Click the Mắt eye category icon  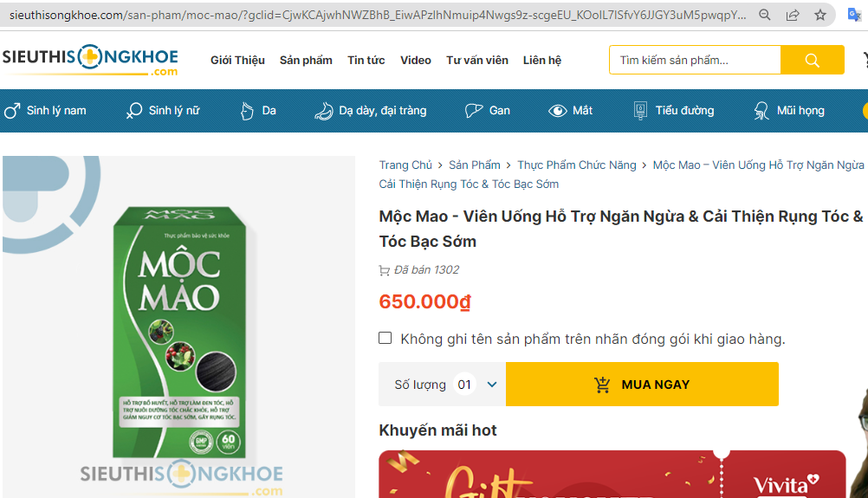tap(557, 111)
